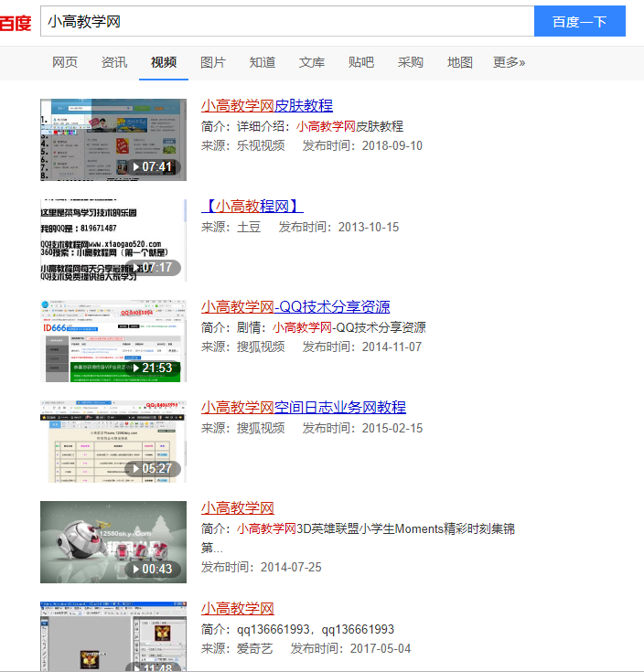Switch to the 文库 tab
This screenshot has width=644, height=672.
click(312, 62)
